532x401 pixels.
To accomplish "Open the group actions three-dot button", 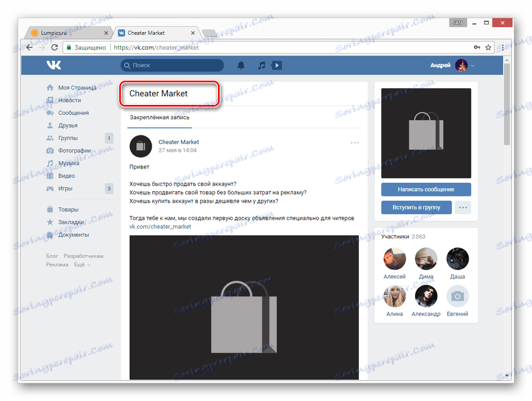I will click(463, 207).
